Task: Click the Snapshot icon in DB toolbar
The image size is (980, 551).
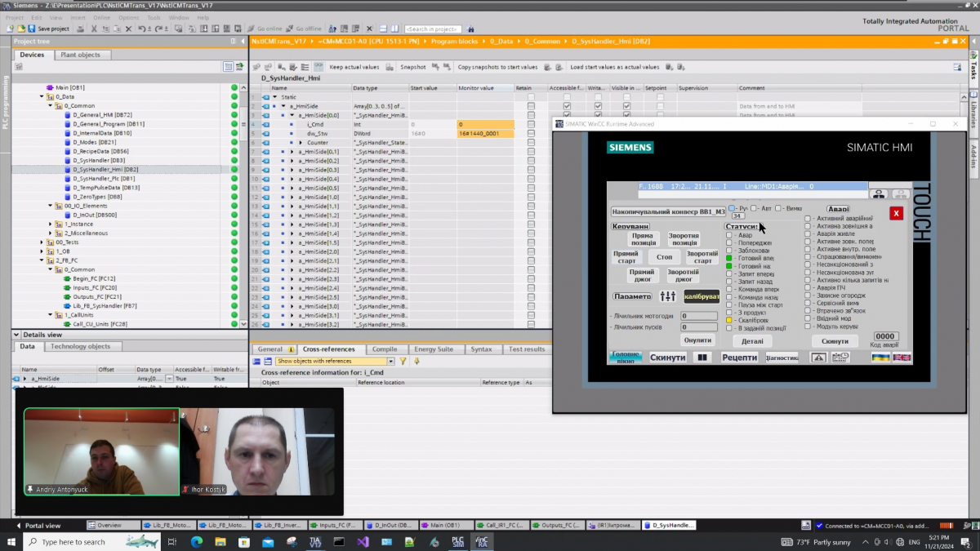Action: [x=390, y=67]
